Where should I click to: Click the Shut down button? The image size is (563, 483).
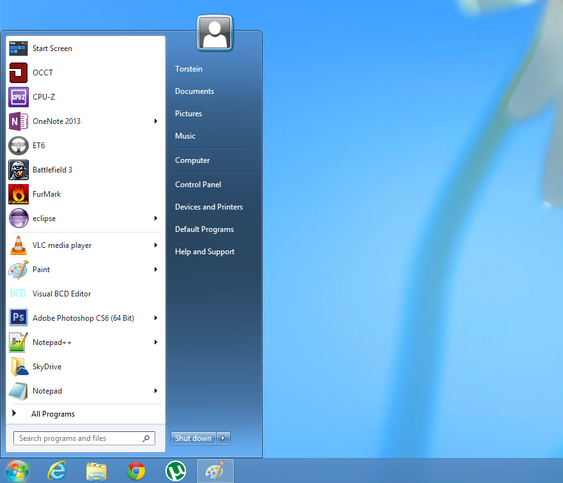point(193,438)
